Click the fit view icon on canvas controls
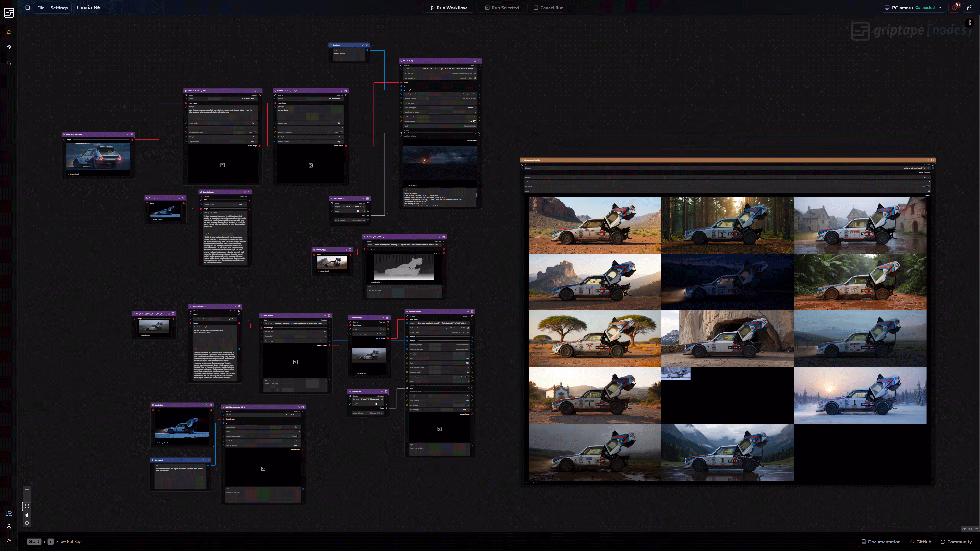 (x=27, y=506)
